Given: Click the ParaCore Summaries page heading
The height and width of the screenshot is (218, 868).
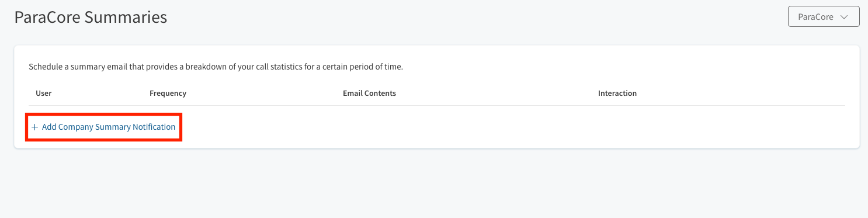Looking at the screenshot, I should coord(91,18).
